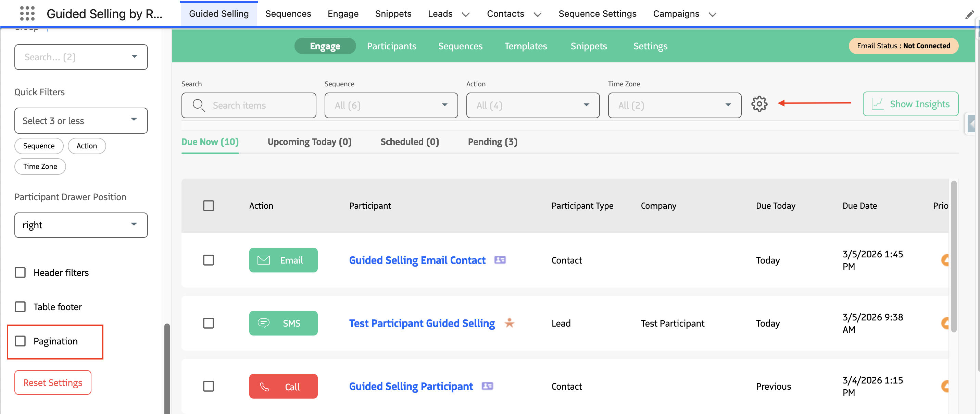Switch to the Templates tab
The image size is (980, 414).
click(x=526, y=46)
